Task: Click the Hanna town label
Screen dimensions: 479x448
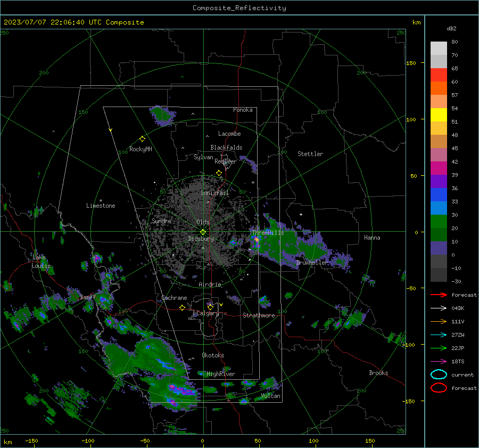Action: pyautogui.click(x=372, y=238)
